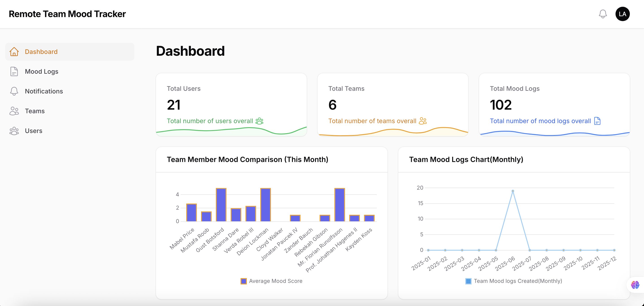The image size is (644, 306).
Task: Click Total number of users overall text
Action: click(210, 121)
